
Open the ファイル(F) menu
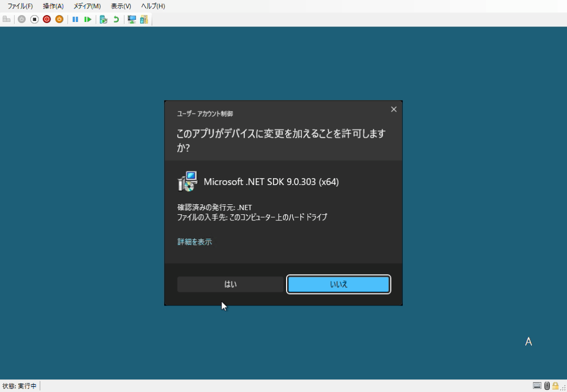pyautogui.click(x=20, y=6)
